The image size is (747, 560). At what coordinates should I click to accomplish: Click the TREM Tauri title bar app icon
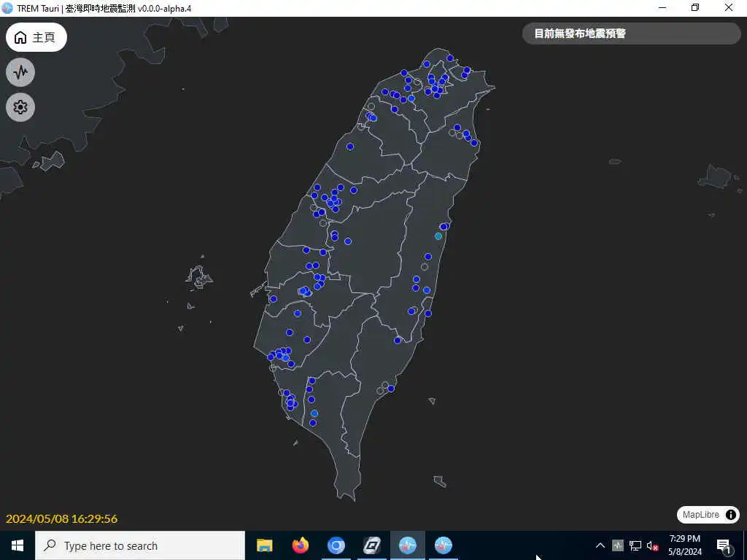tap(7, 8)
